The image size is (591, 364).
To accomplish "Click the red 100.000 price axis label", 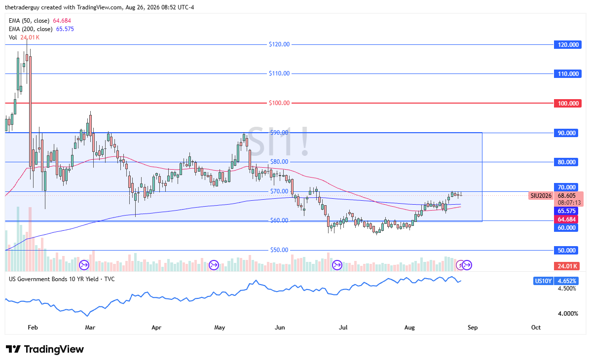I will [x=567, y=103].
